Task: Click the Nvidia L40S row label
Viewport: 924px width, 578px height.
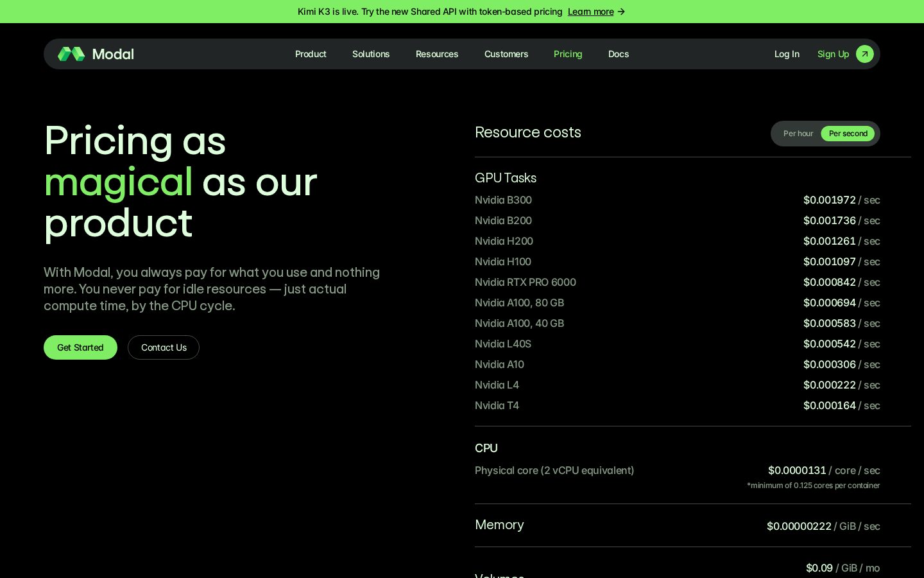Action: tap(503, 344)
